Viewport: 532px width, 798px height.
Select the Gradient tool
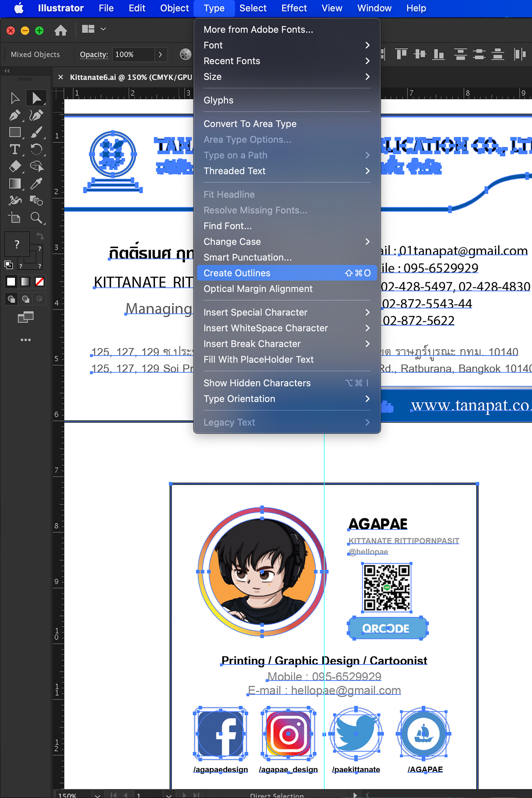pyautogui.click(x=15, y=183)
